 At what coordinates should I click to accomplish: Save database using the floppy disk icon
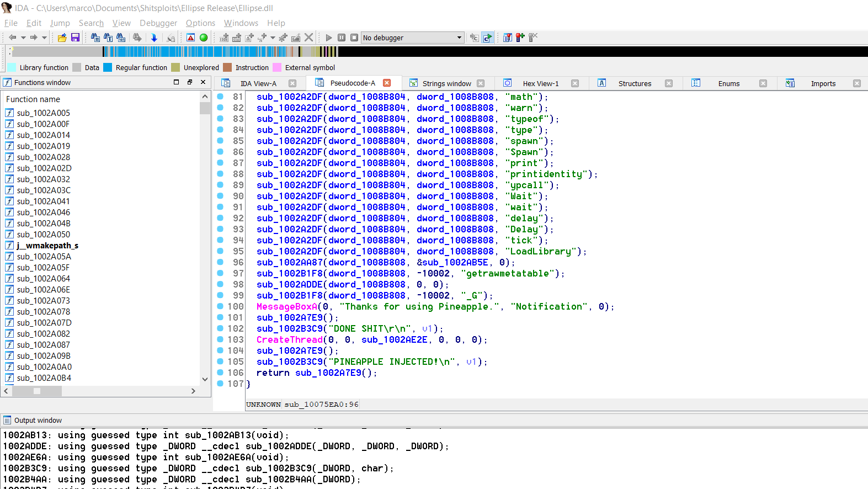pos(76,38)
